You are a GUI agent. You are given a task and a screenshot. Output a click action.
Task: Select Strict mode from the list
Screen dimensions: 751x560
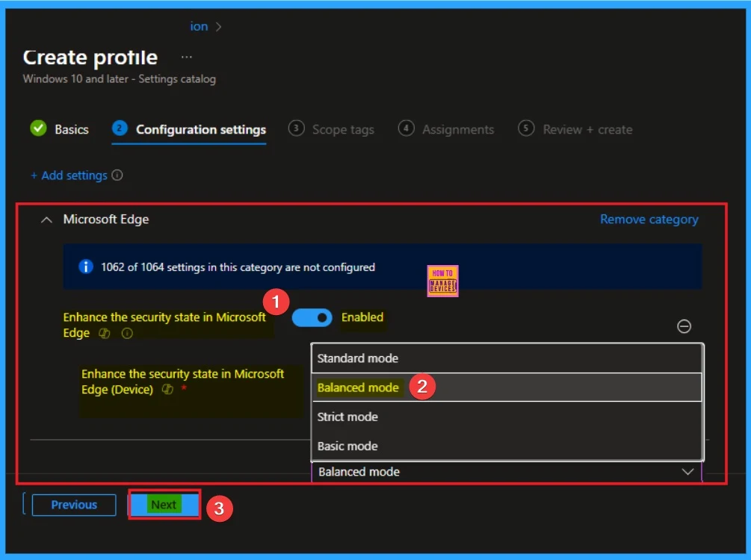pyautogui.click(x=507, y=417)
